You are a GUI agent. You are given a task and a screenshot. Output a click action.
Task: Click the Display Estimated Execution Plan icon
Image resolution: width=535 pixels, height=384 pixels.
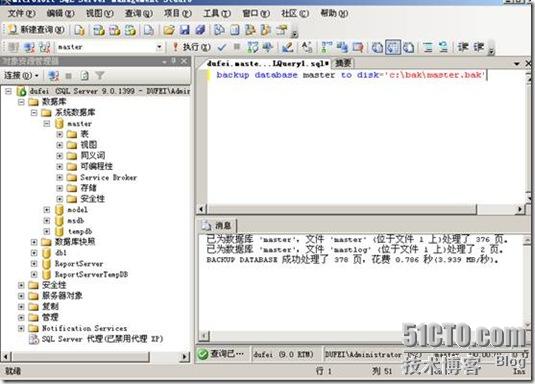coord(253,47)
